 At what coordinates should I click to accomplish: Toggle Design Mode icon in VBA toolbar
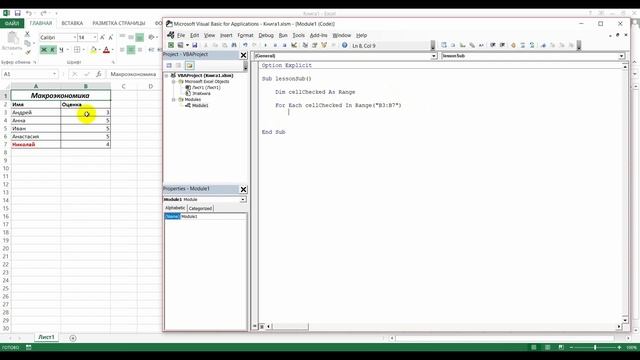[294, 45]
